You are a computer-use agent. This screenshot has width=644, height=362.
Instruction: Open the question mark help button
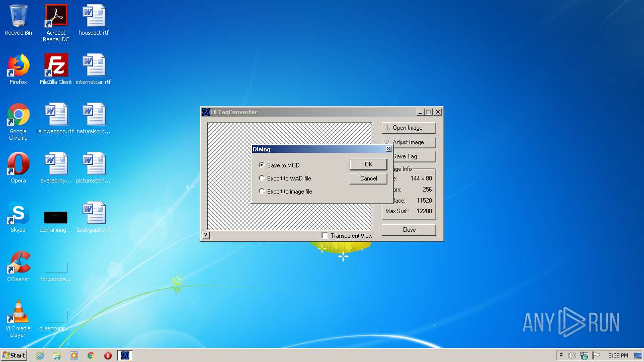(x=206, y=235)
